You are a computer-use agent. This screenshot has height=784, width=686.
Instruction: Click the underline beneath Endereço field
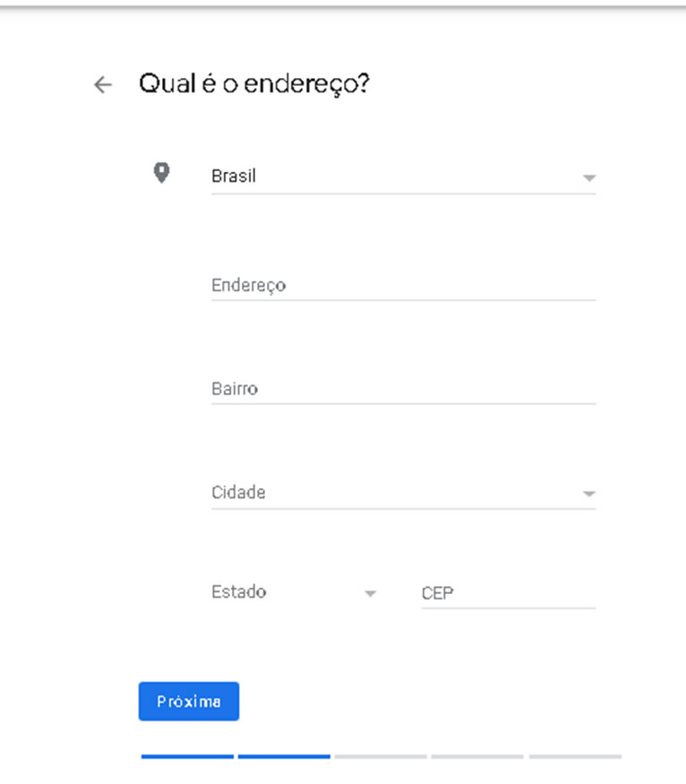pos(404,300)
